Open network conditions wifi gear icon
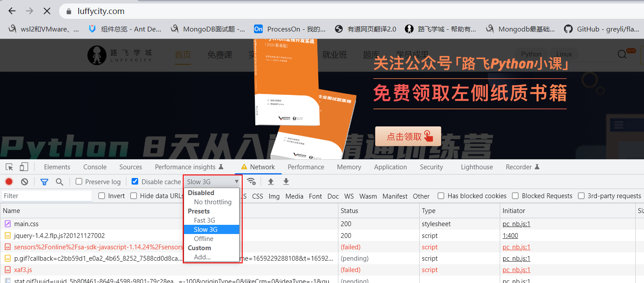This screenshot has width=644, height=283. point(251,181)
